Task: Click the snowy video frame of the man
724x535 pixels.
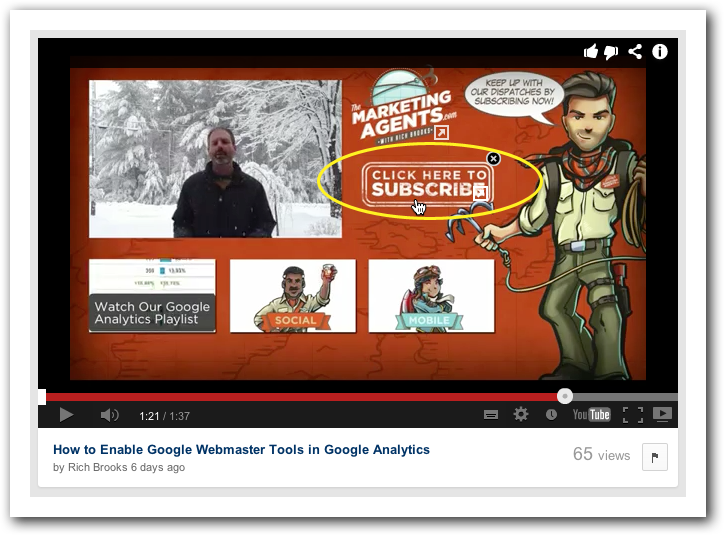Action: [x=215, y=159]
